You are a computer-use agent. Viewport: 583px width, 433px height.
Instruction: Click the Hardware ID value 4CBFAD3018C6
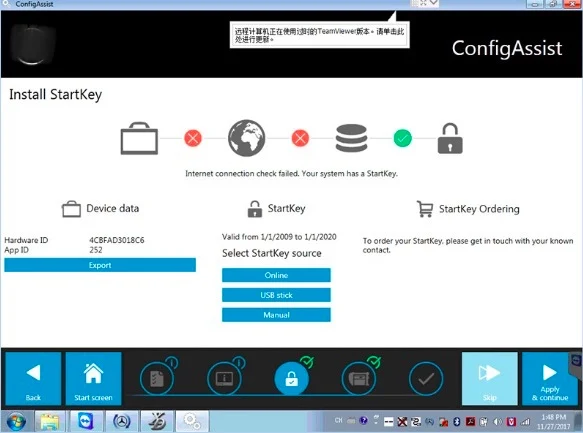pyautogui.click(x=117, y=240)
